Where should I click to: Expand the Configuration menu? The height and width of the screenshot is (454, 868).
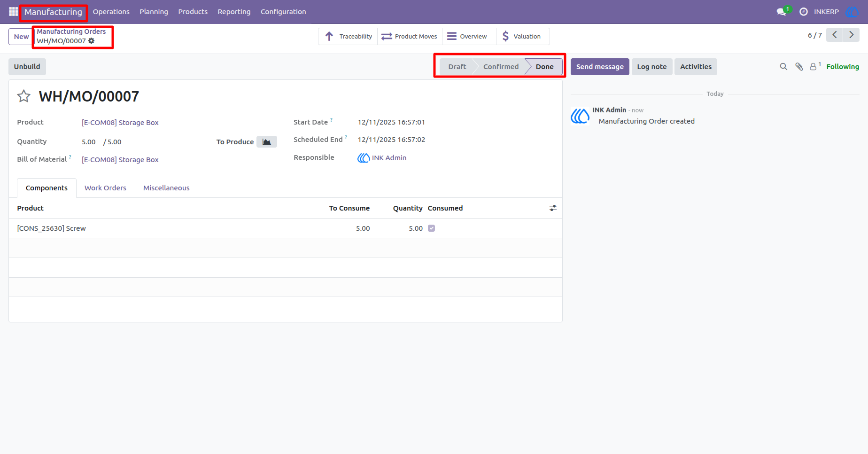[283, 12]
